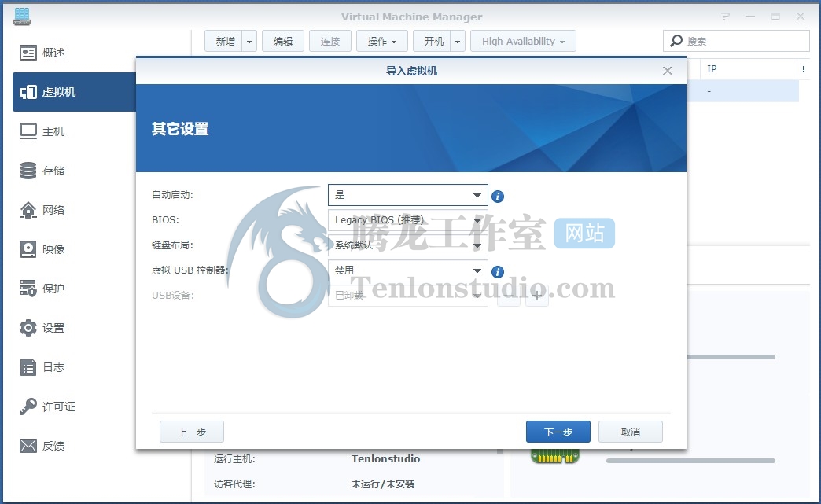821x504 pixels.
Task: Expand the BIOS Legacy BIOS dropdown
Action: pos(477,220)
